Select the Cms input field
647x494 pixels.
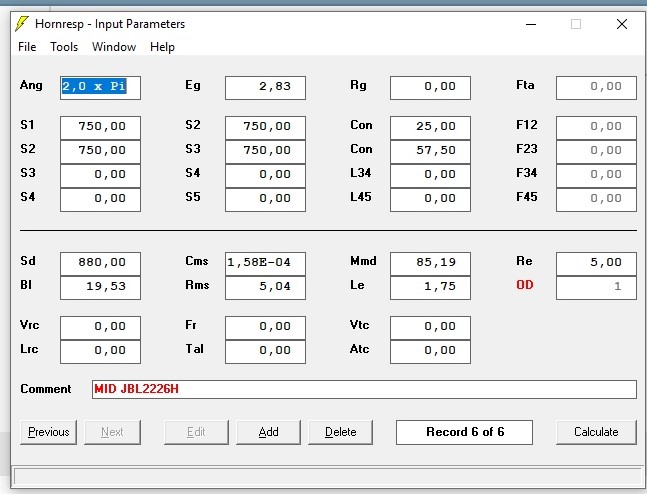[265, 263]
